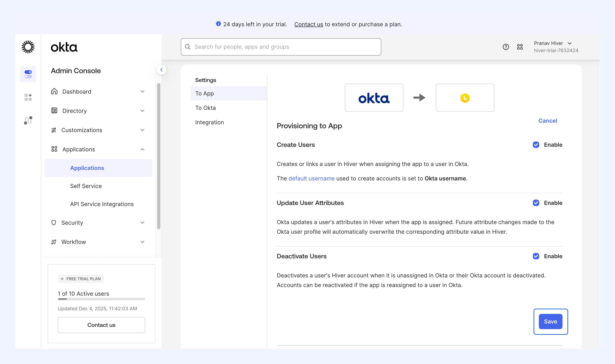Expand the Workflow menu chevron
The width and height of the screenshot is (615, 364).
143,242
